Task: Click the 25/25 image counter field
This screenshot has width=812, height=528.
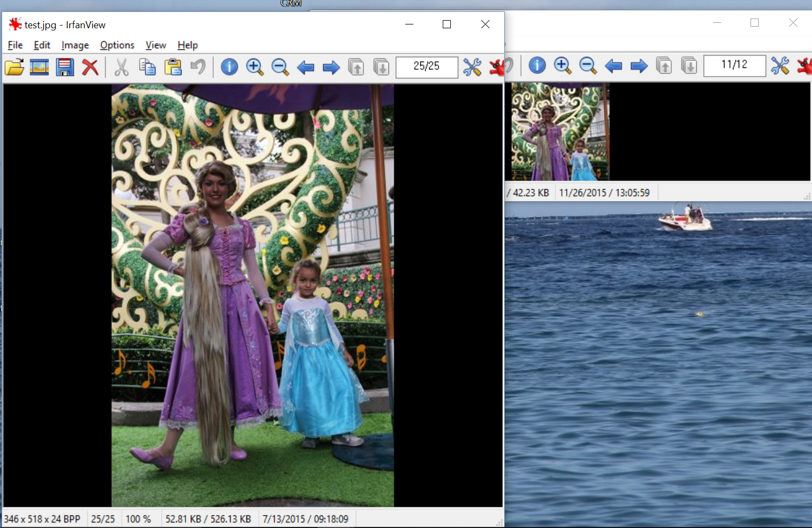Action: point(426,67)
